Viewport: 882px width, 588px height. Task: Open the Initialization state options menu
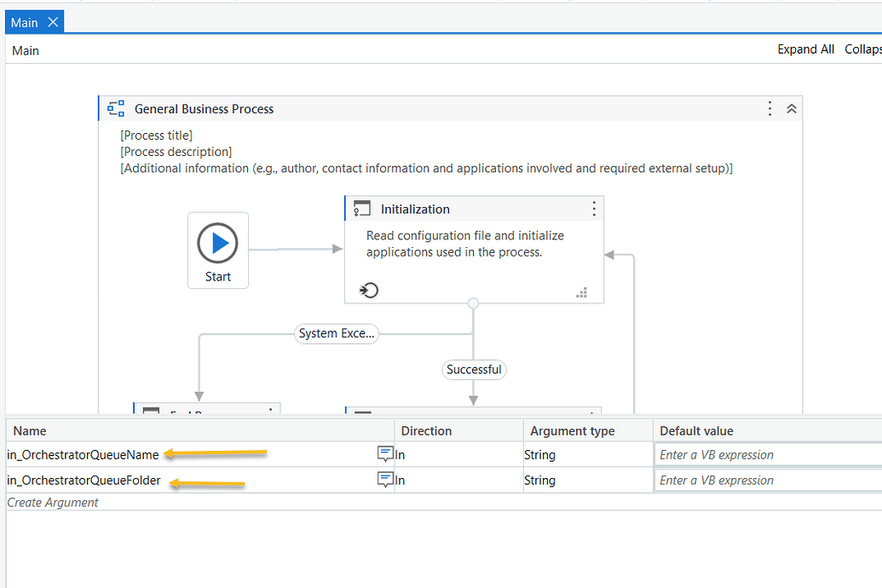click(x=594, y=208)
